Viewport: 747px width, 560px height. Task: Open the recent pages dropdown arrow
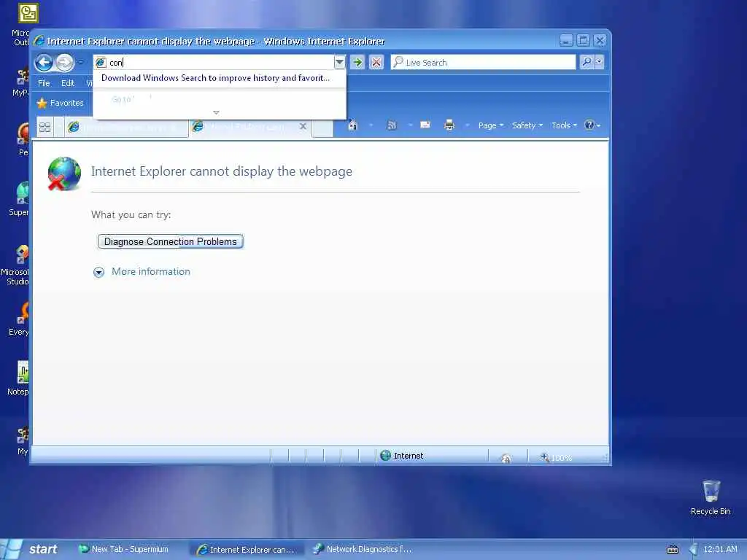(80, 63)
